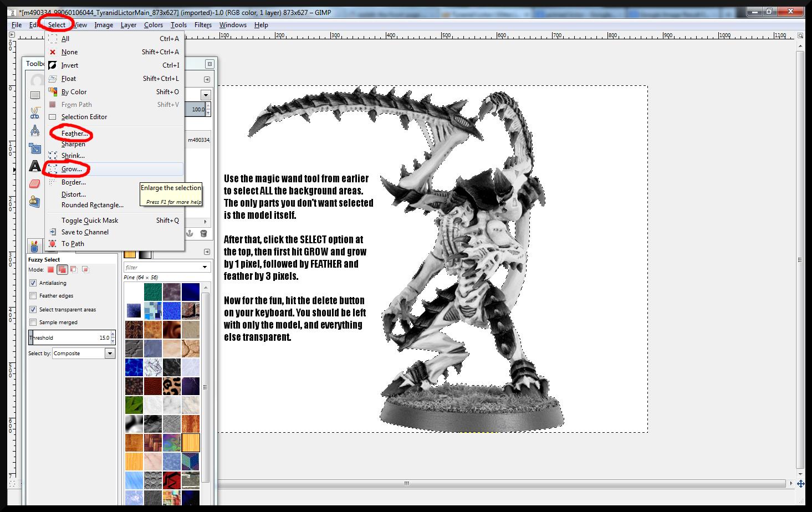The width and height of the screenshot is (812, 512).
Task: Select the Text tool 'A' icon
Action: click(35, 166)
